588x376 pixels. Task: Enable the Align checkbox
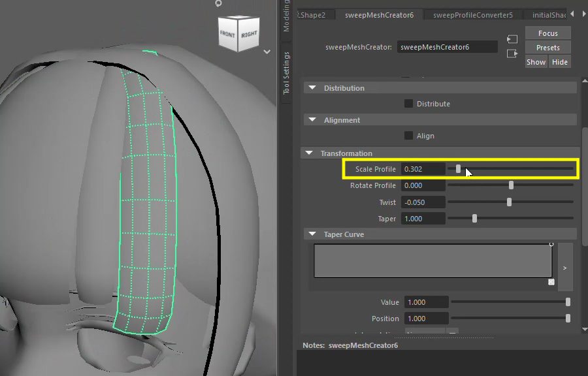pyautogui.click(x=408, y=136)
